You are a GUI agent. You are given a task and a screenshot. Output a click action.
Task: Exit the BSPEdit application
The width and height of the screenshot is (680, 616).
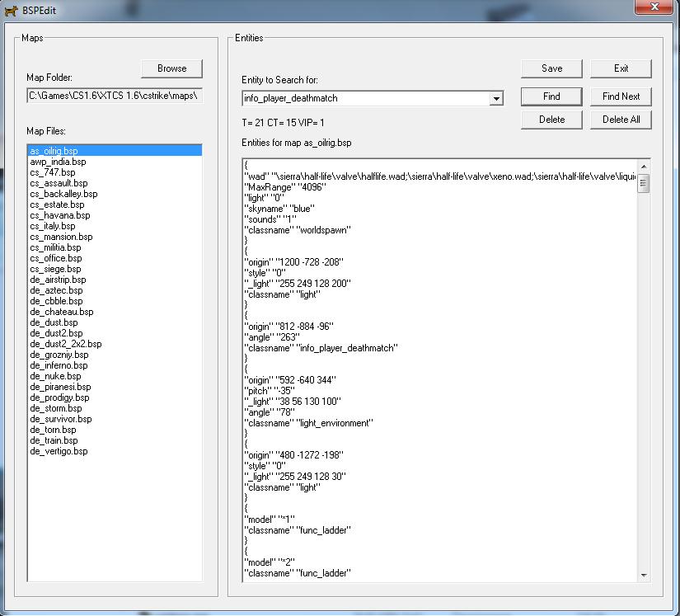pyautogui.click(x=621, y=68)
